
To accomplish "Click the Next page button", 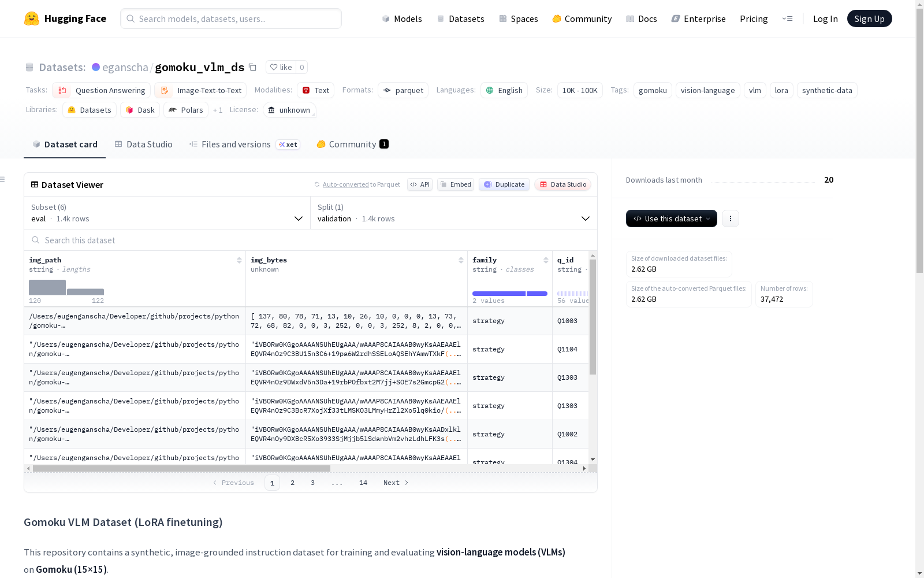I will click(396, 483).
